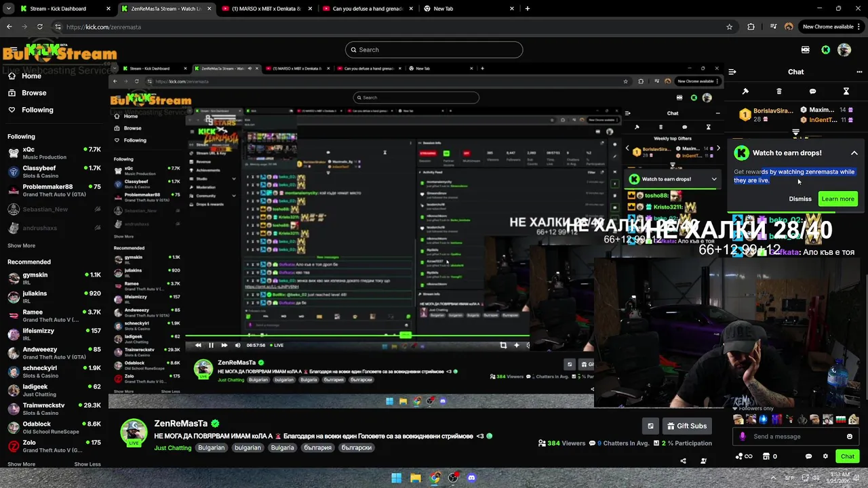Open the Home page in Kick sidebar
The image size is (868, 488).
pos(24,76)
